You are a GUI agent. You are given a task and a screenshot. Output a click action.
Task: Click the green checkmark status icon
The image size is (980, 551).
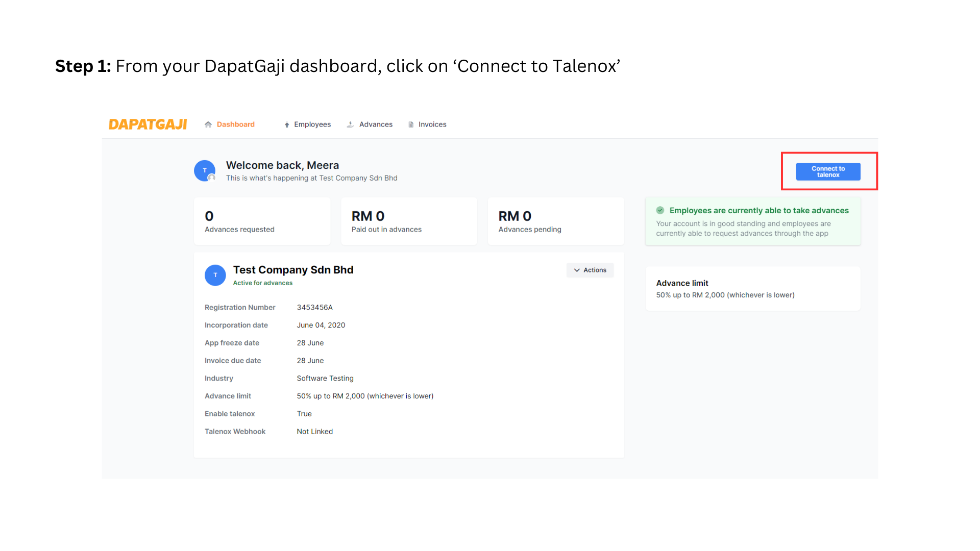(x=660, y=210)
